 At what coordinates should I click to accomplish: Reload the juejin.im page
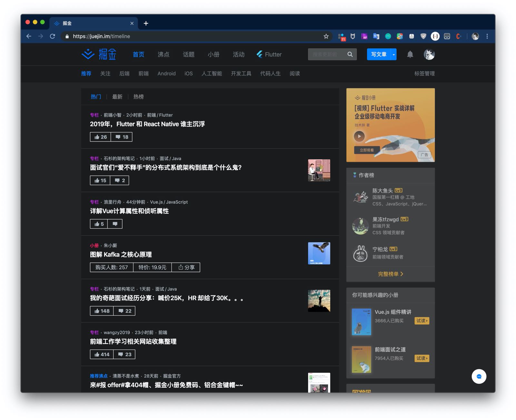coord(53,36)
